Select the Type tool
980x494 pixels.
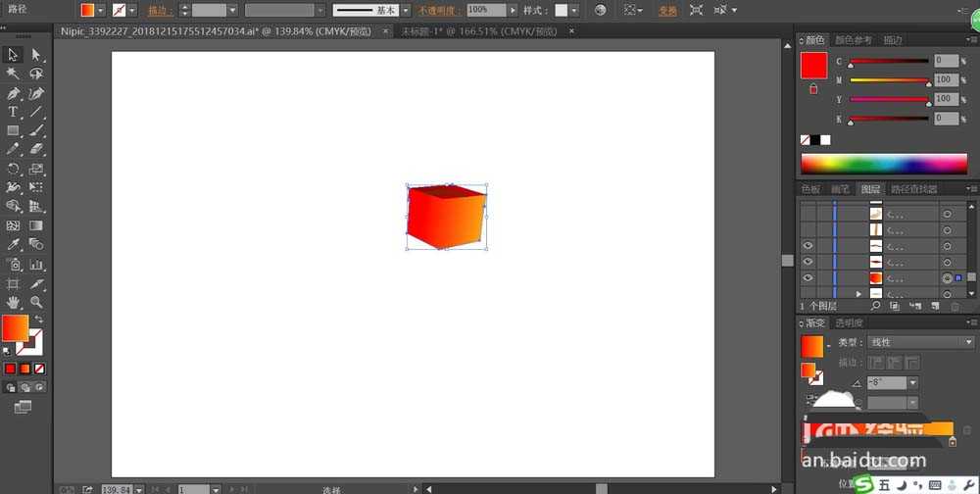(x=13, y=112)
